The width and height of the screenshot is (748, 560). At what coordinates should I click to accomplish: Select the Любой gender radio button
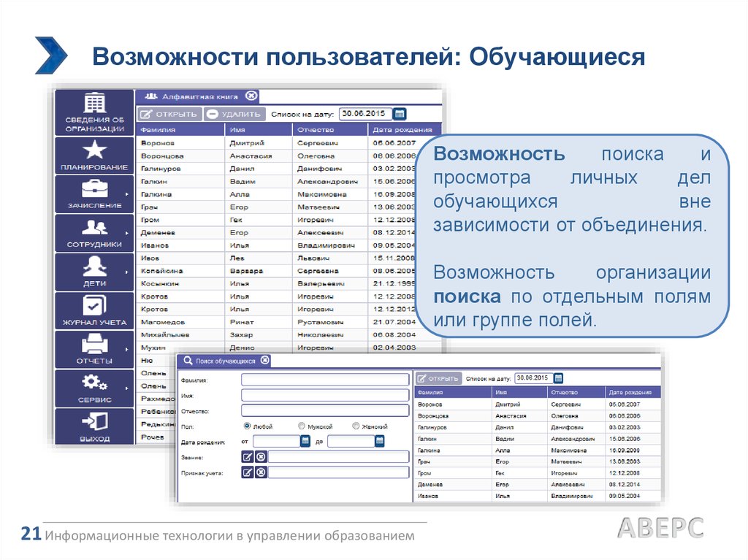click(x=247, y=426)
